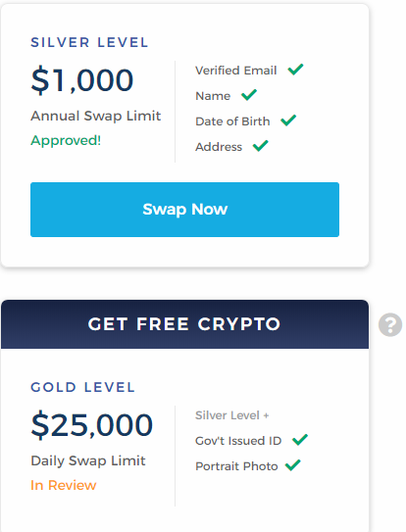
Task: Click the Portrait Photo label
Action: point(236,465)
